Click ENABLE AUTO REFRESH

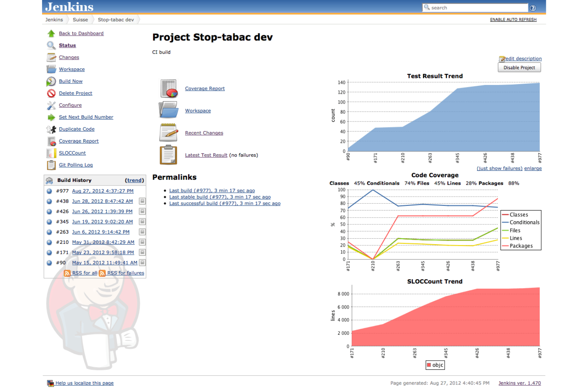click(513, 19)
